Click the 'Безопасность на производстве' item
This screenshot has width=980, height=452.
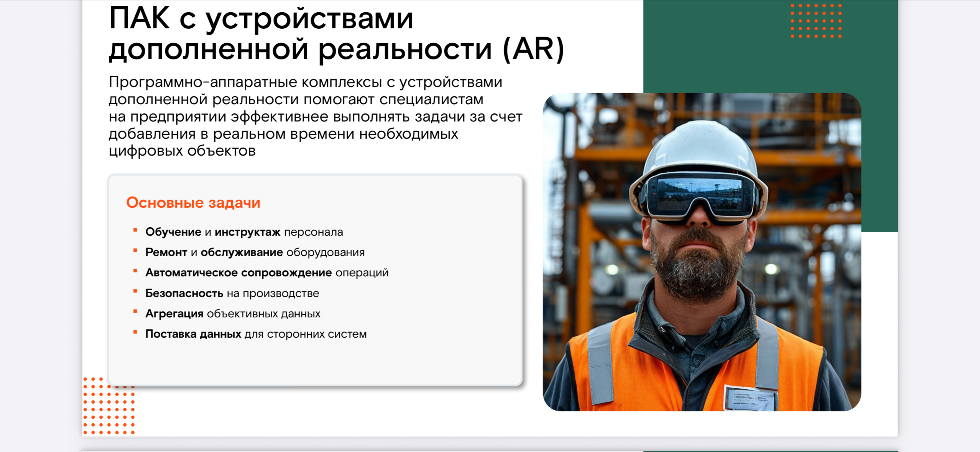232,293
